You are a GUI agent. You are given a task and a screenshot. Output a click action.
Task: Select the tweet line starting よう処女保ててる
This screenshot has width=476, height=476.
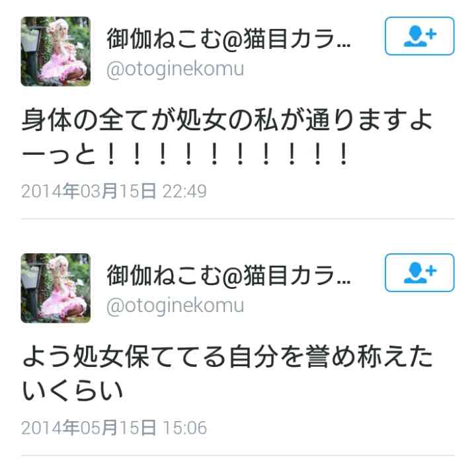click(227, 357)
